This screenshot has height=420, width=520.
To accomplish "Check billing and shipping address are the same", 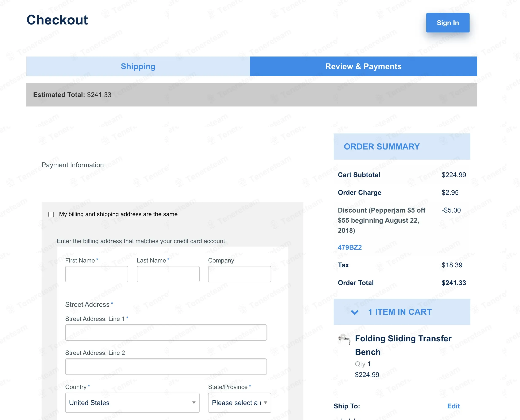I will [51, 214].
